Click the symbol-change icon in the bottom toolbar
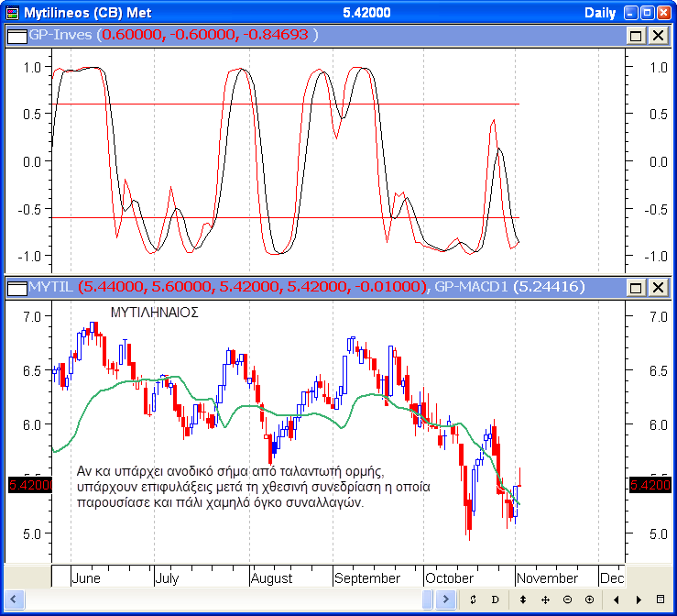The width and height of the screenshot is (677, 616). [x=473, y=599]
